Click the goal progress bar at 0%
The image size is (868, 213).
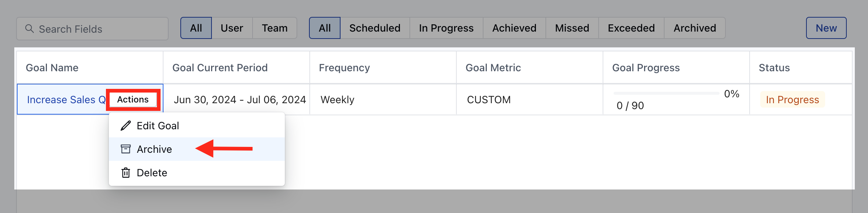[666, 93]
